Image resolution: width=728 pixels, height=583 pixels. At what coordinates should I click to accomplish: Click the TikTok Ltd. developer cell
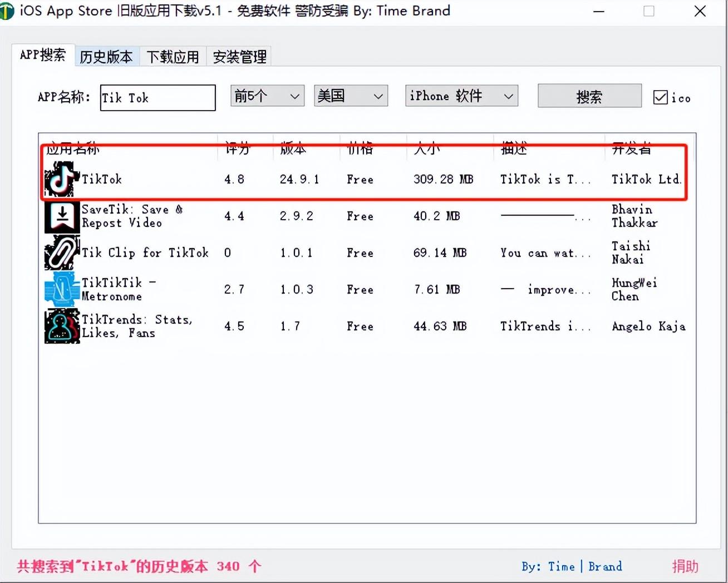(x=646, y=179)
